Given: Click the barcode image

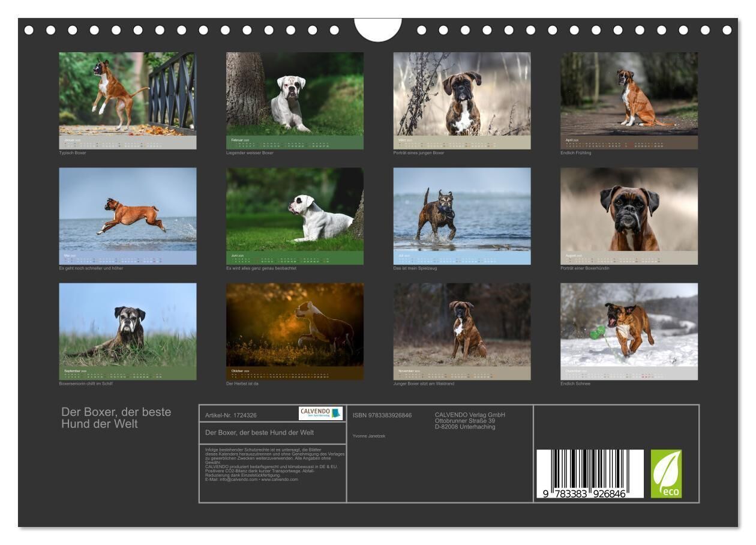Looking at the screenshot, I should click(589, 474).
